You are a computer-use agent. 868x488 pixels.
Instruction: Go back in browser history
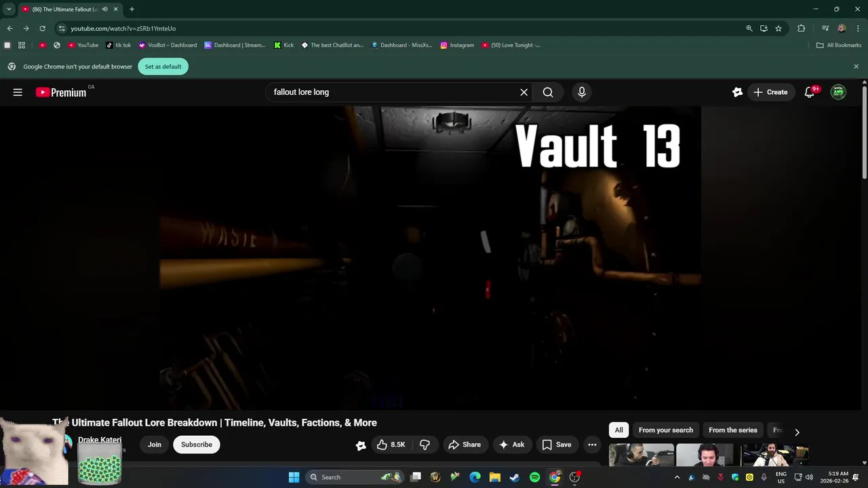pos(9,28)
